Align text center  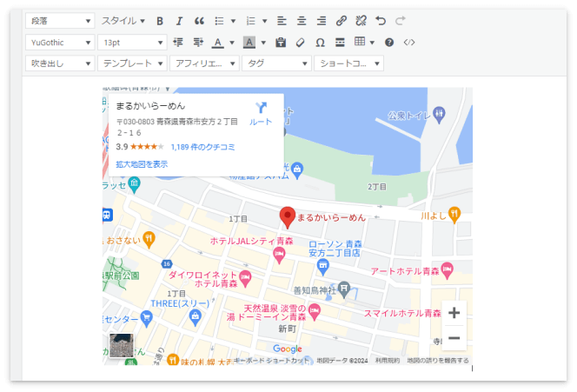pos(302,21)
